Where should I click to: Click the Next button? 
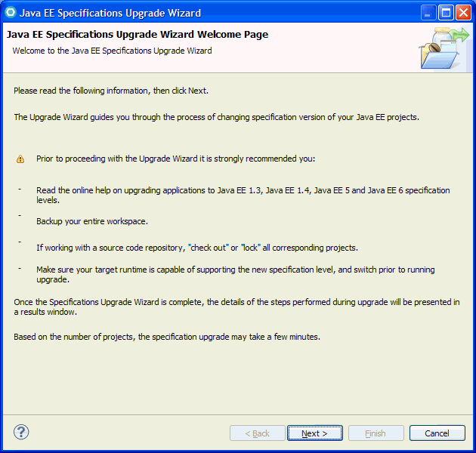tap(315, 433)
